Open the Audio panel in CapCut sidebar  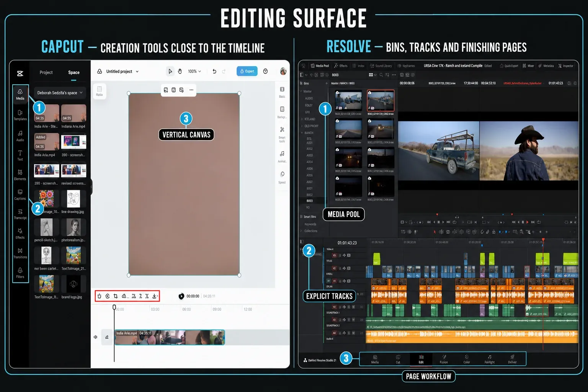(x=20, y=136)
